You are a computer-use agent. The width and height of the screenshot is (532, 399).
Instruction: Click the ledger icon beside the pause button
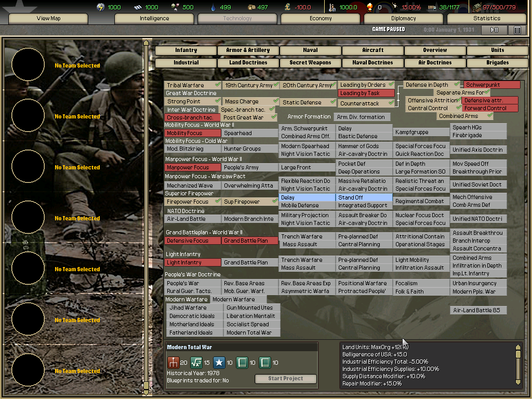coord(517,30)
